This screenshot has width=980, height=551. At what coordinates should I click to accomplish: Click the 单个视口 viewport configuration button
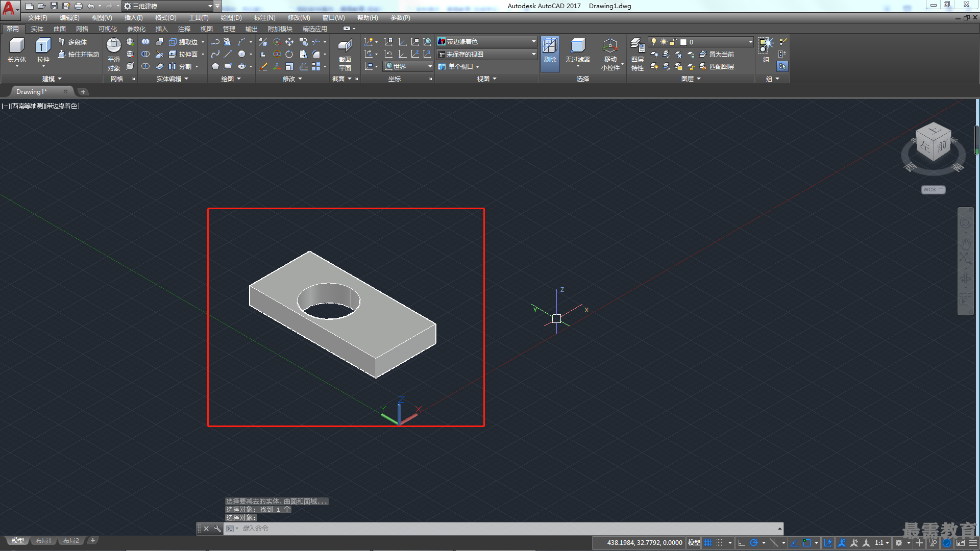point(459,66)
